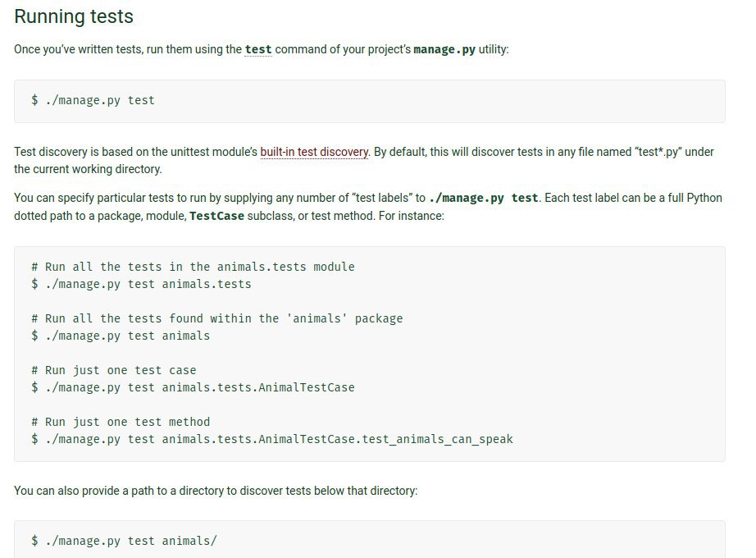Click the '$ ./manage.py test animals/' code block

(124, 541)
